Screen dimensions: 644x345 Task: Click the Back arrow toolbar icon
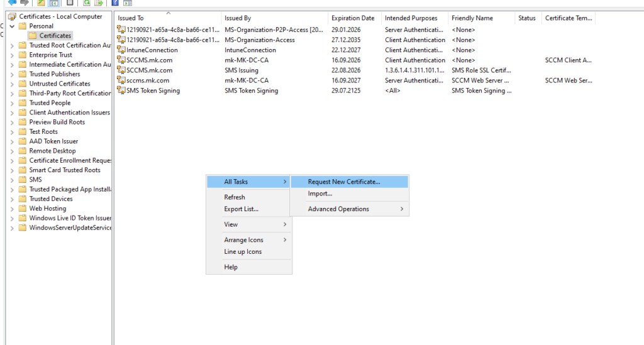pos(11,3)
